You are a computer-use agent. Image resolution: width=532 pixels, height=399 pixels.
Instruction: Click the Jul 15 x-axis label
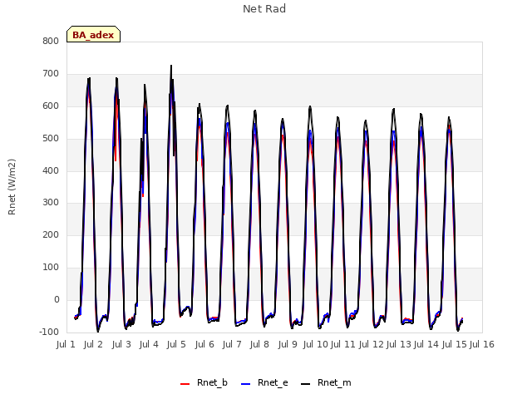click(x=454, y=344)
